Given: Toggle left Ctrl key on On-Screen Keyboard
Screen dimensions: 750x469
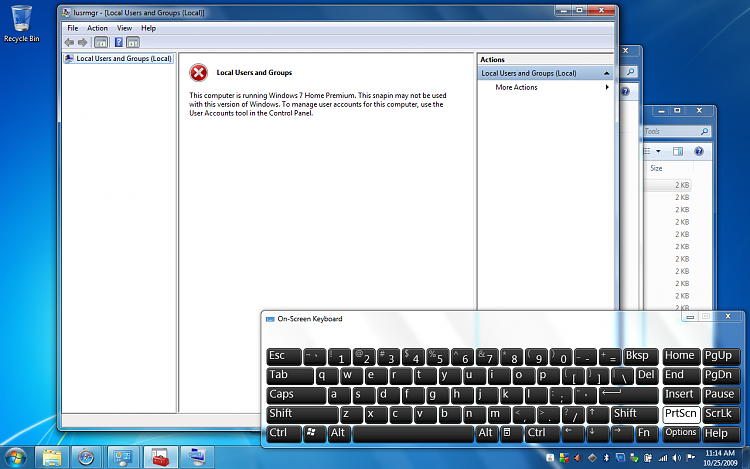Looking at the screenshot, I should pyautogui.click(x=284, y=433).
